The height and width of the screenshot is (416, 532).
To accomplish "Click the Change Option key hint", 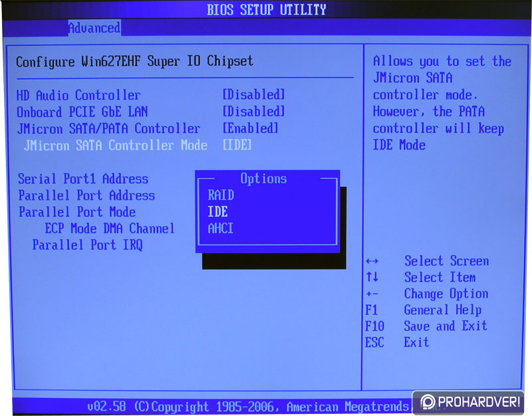I will 446,294.
